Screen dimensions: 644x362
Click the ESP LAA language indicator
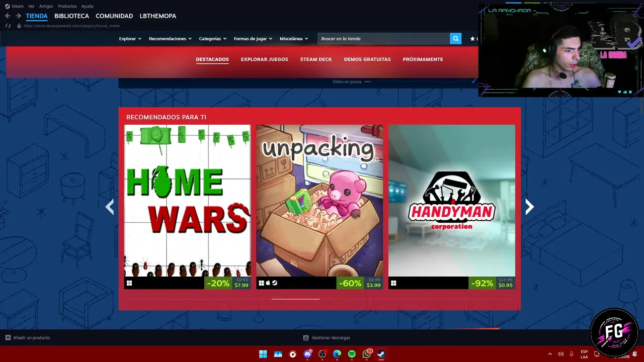point(584,354)
